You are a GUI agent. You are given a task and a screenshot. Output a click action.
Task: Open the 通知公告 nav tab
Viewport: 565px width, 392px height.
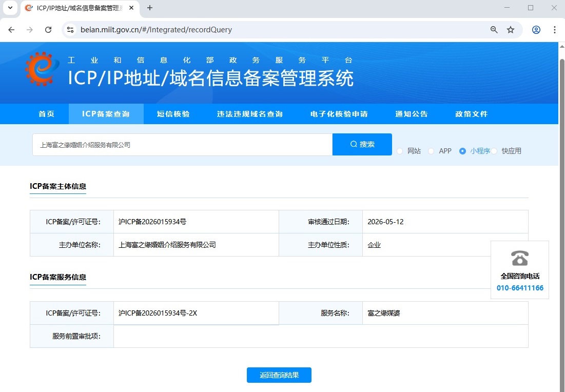[x=412, y=114]
